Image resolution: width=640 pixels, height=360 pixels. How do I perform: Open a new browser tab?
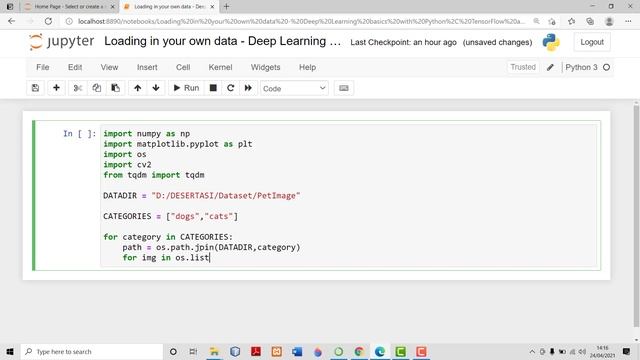[x=226, y=7]
